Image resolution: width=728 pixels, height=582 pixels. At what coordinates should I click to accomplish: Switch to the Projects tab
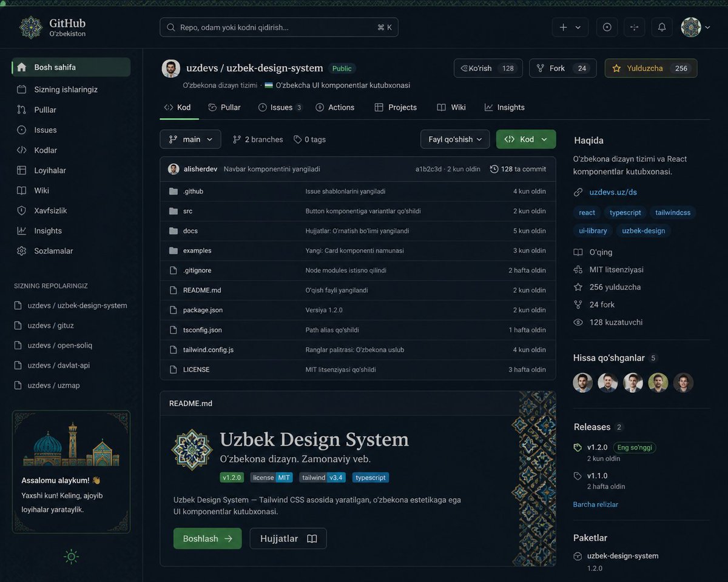[x=396, y=107]
